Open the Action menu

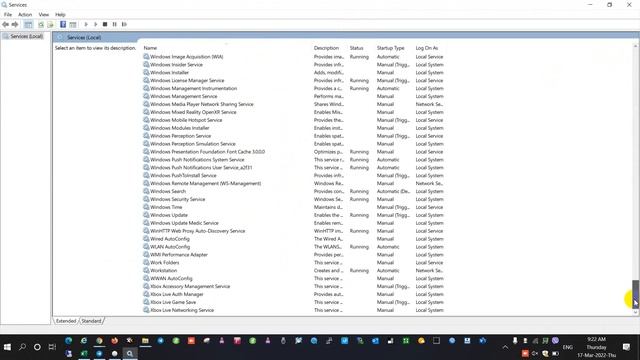[25, 14]
